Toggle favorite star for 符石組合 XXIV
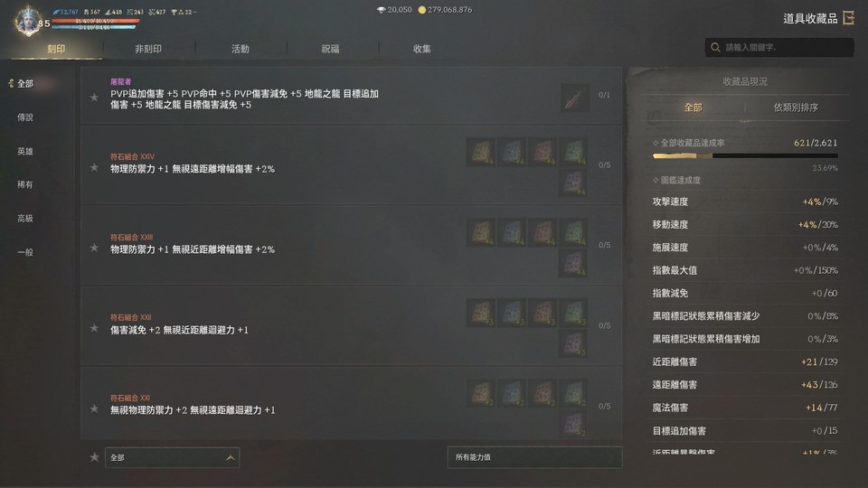Screen dimensions: 868x488 pos(94,167)
